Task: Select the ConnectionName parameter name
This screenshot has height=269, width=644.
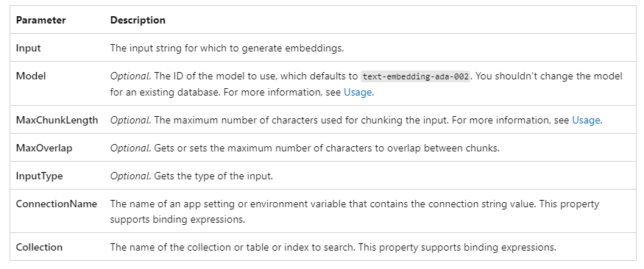Action: point(56,204)
